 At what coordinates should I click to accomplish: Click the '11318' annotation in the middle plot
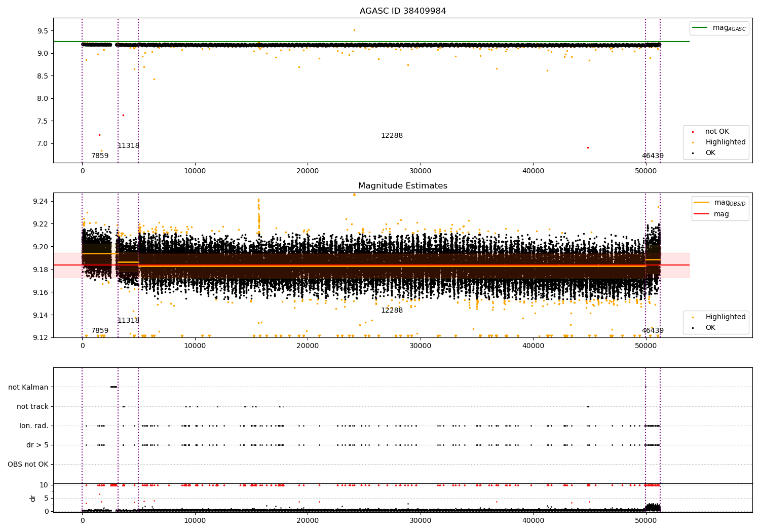click(x=129, y=321)
